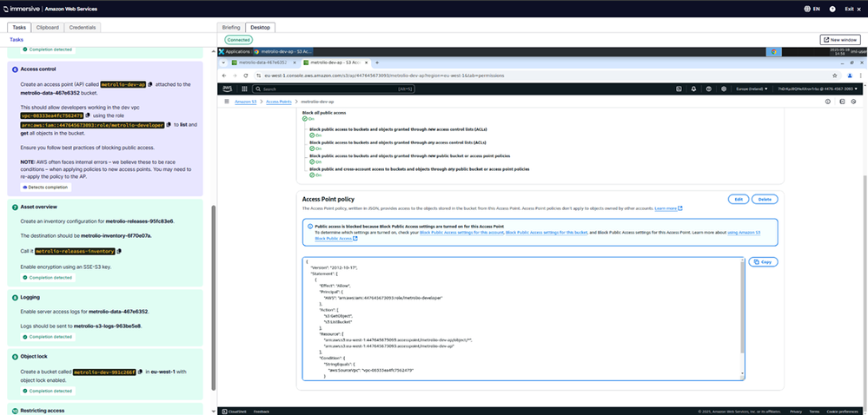Screen dimensions: 868x415
Task: Select the Logging task heading
Action: (x=30, y=297)
